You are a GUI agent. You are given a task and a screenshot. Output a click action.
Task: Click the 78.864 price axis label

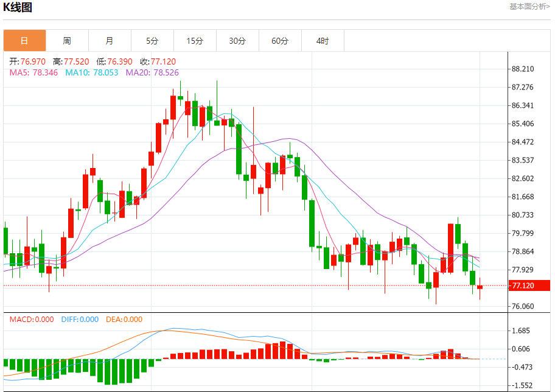tap(523, 251)
